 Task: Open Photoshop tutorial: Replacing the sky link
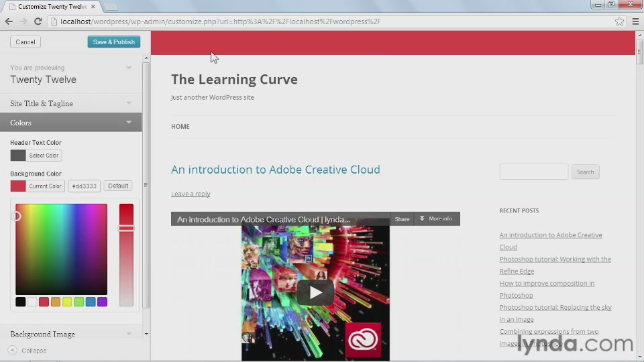tap(555, 313)
